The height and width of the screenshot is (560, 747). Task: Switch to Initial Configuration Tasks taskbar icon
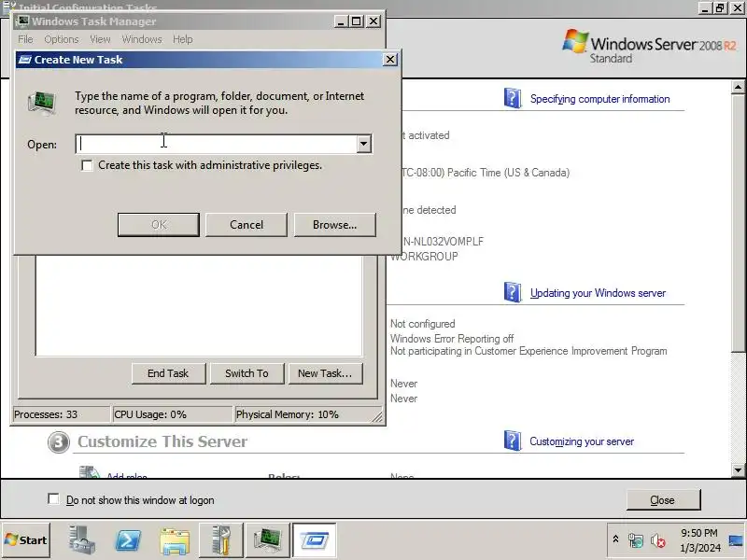(x=221, y=540)
